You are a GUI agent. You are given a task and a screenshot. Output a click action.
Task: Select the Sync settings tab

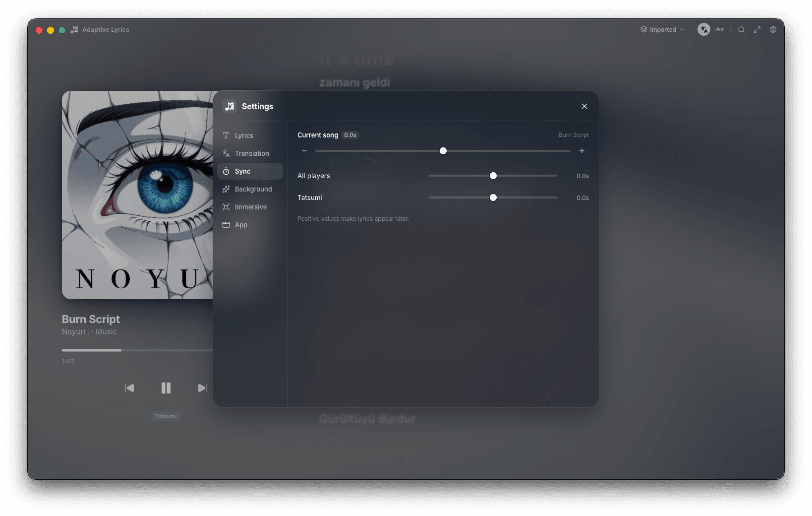pos(250,171)
